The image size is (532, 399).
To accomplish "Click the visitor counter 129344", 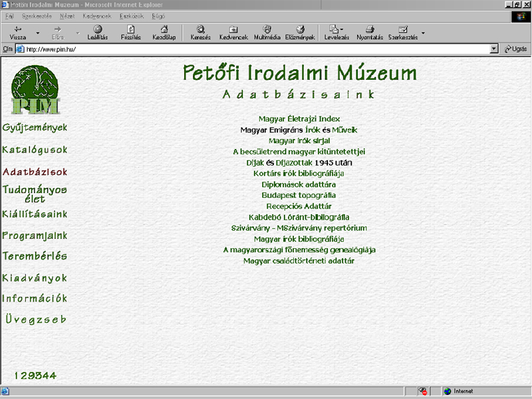I will coord(35,376).
